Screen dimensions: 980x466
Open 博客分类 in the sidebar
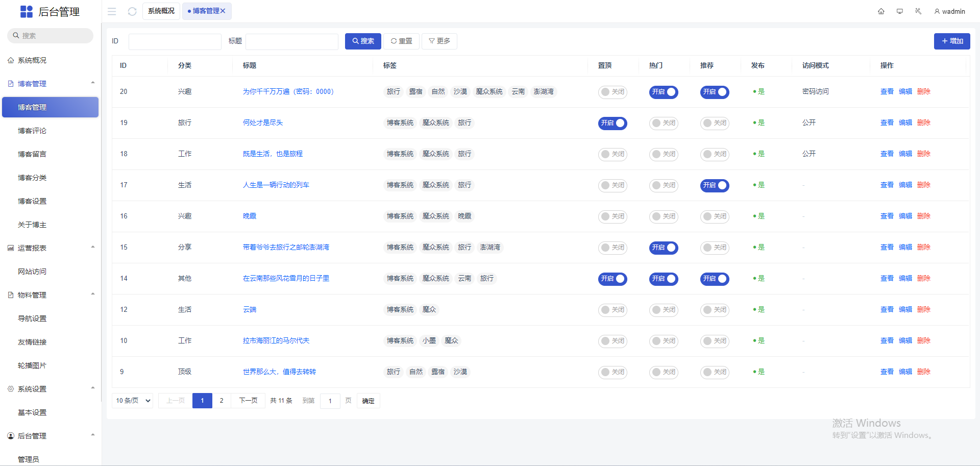[x=32, y=178]
